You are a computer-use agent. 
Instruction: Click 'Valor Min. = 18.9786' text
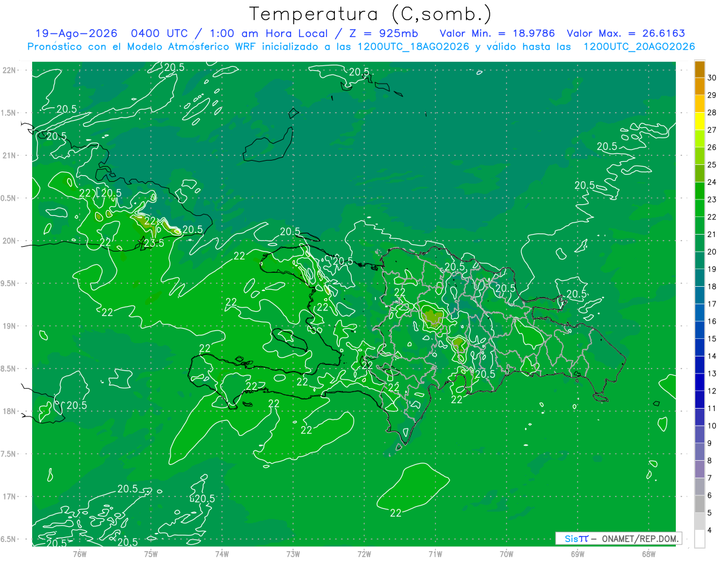(497, 33)
